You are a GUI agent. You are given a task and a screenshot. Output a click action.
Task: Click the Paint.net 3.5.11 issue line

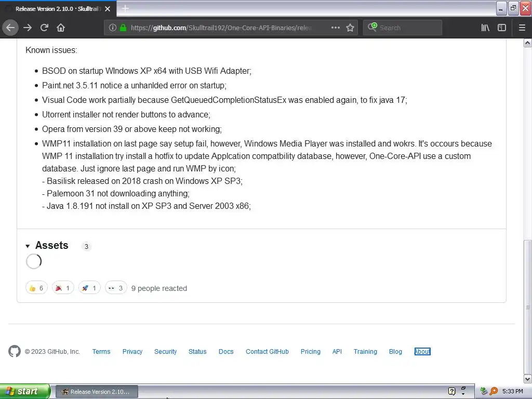coord(134,86)
